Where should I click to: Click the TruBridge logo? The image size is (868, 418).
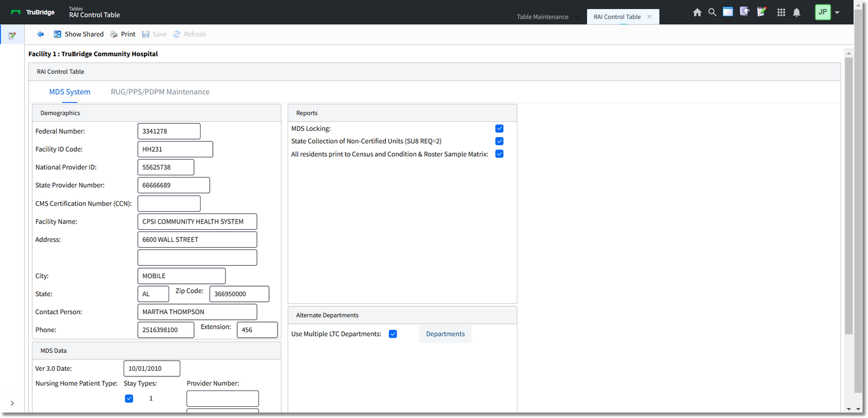click(x=33, y=12)
